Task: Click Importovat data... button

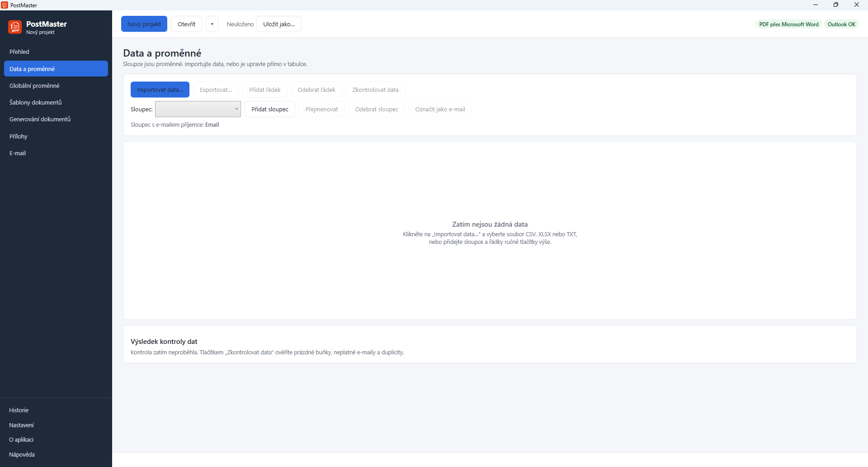Action: [x=160, y=90]
